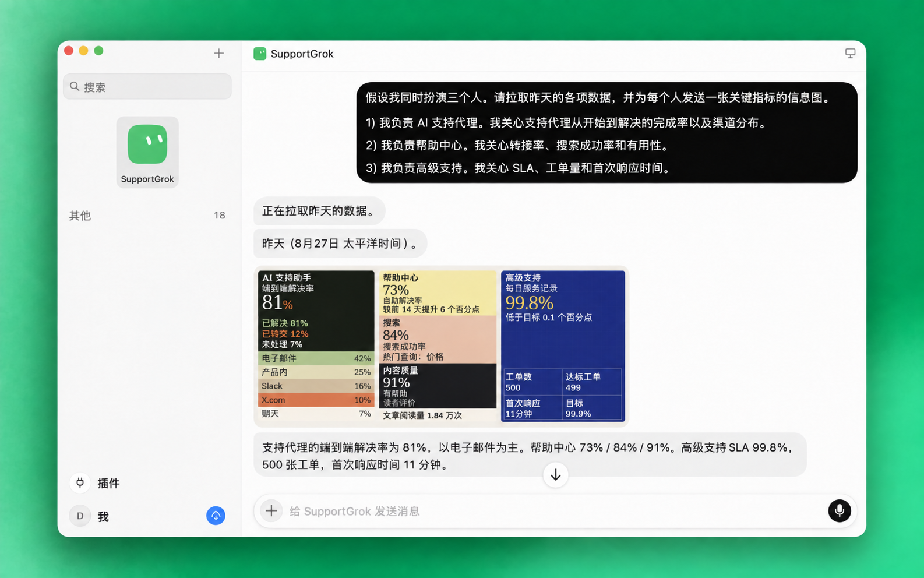Click the 正在拉取昨天的数据。 message
This screenshot has height=578, width=924.
[319, 211]
